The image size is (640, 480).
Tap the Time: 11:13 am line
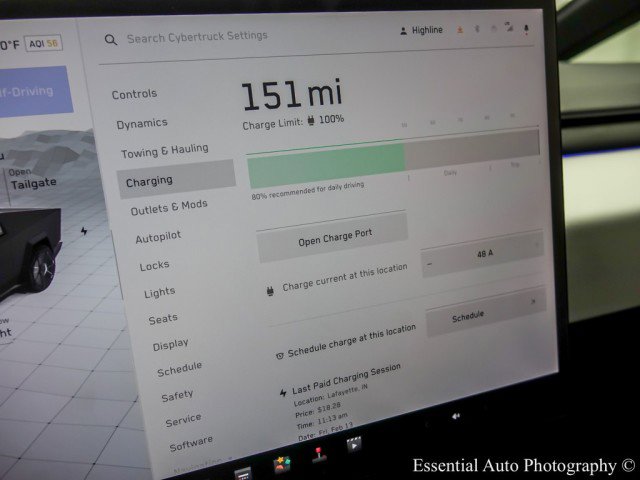point(322,420)
